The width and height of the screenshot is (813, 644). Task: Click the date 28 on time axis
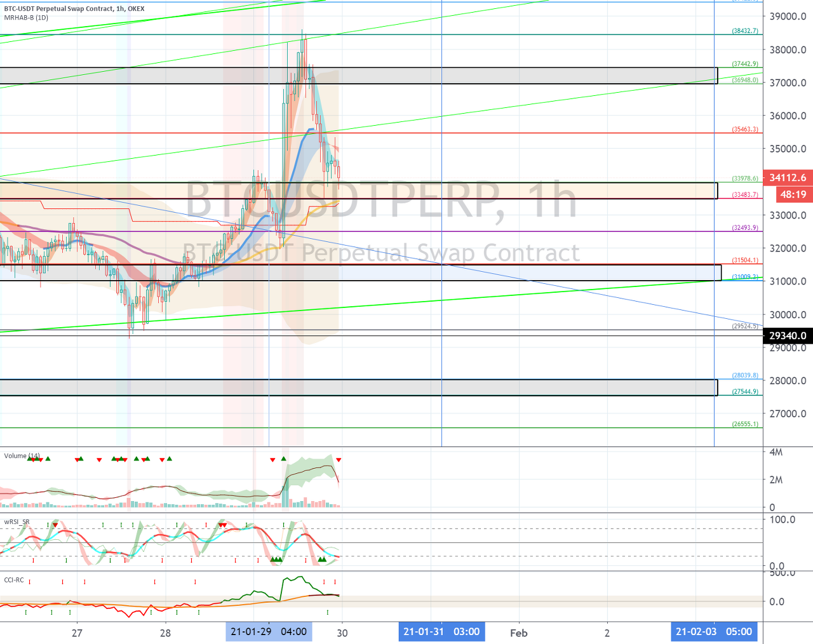coord(165,633)
